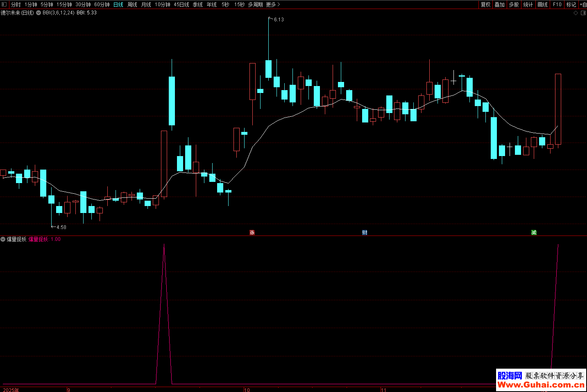This screenshot has height=392, width=587.
Task: Click the diamond icon at chart top-right
Action: [576, 13]
